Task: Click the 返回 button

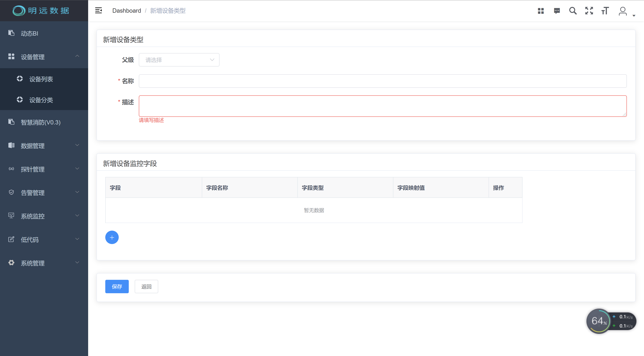Action: click(146, 287)
